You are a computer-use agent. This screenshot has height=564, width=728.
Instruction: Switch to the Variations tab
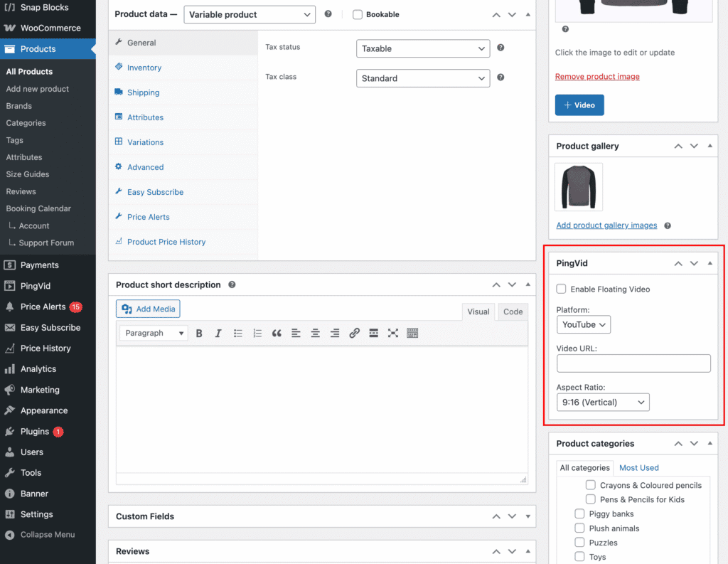pyautogui.click(x=146, y=142)
